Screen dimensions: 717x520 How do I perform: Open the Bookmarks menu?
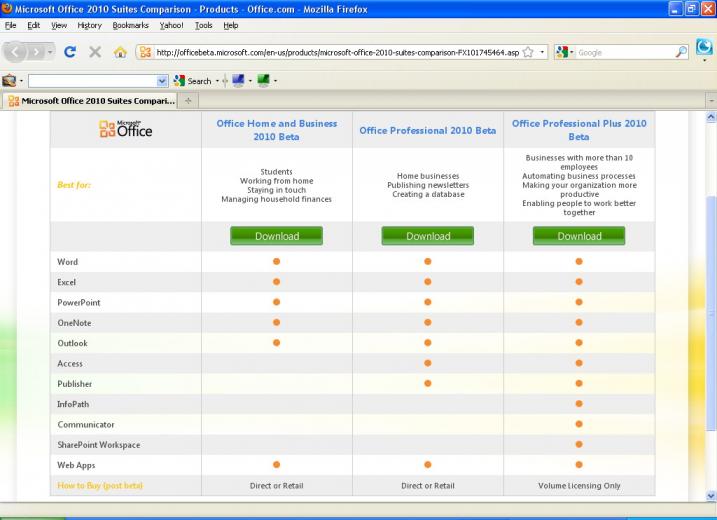(130, 26)
